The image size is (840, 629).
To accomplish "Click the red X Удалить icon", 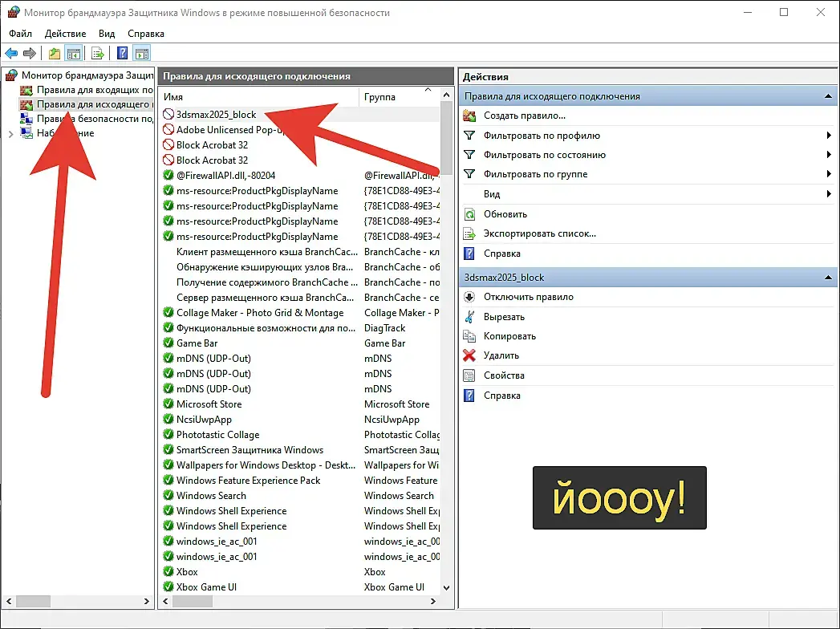I will point(469,355).
